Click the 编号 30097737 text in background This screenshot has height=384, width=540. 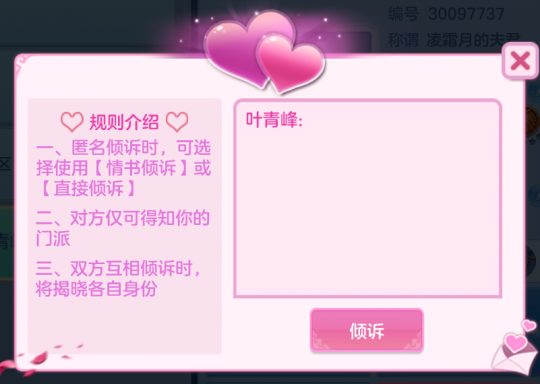pyautogui.click(x=446, y=14)
